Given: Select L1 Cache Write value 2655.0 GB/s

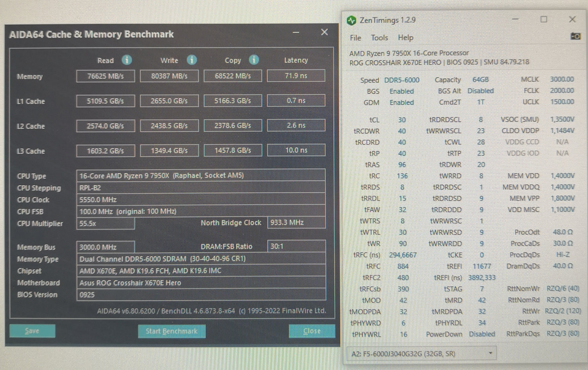Looking at the screenshot, I should coord(169,101).
